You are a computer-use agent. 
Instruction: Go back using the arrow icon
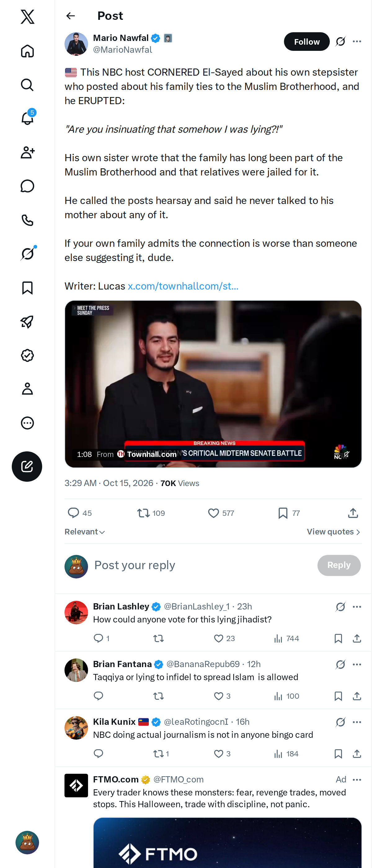pyautogui.click(x=70, y=16)
